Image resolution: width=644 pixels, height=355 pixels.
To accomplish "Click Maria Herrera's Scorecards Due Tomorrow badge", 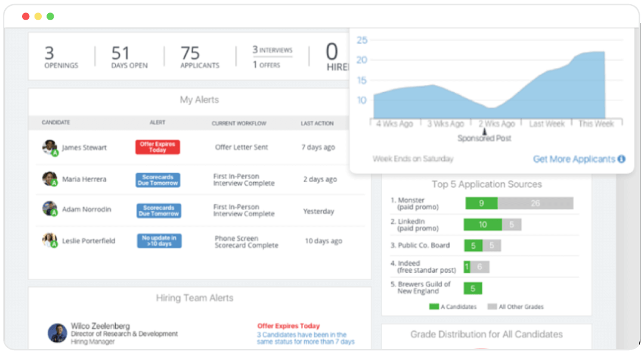I will [157, 179].
